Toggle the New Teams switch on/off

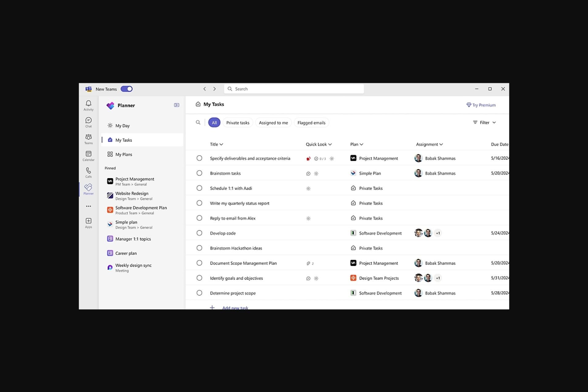click(x=127, y=89)
